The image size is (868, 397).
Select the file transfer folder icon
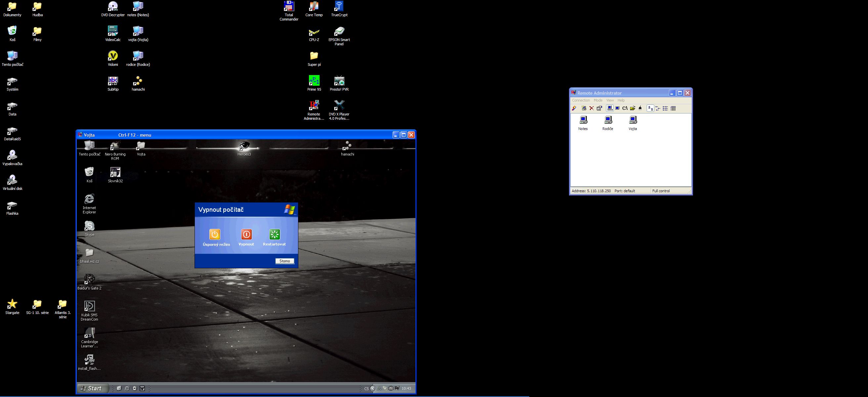coord(632,108)
